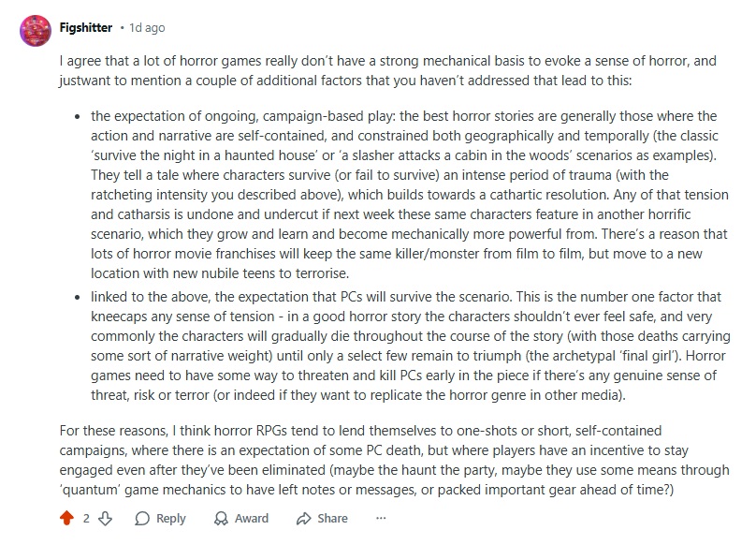Image resolution: width=756 pixels, height=545 pixels.
Task: Downvote the Figshitter comment
Action: pos(105,518)
